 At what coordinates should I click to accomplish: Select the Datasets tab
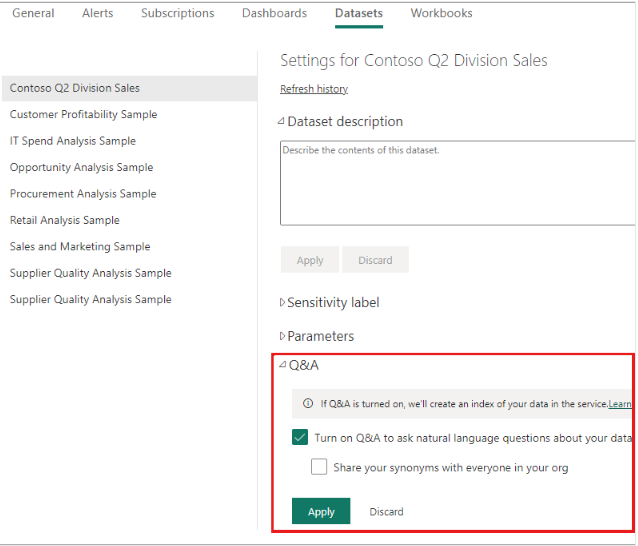pyautogui.click(x=359, y=13)
